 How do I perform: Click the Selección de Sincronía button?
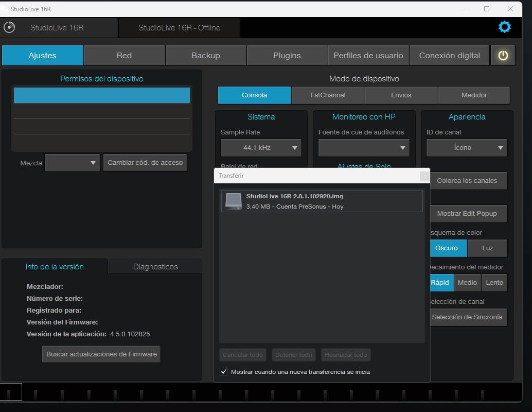(469, 317)
